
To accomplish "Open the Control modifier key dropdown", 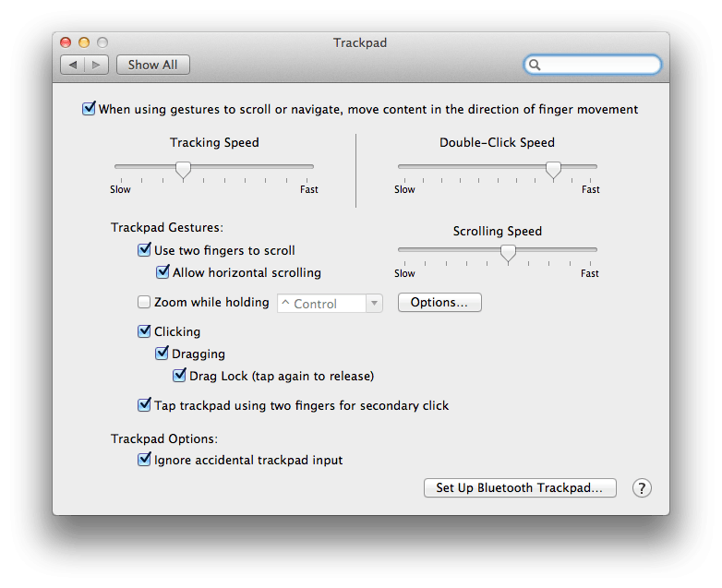I will 330,304.
